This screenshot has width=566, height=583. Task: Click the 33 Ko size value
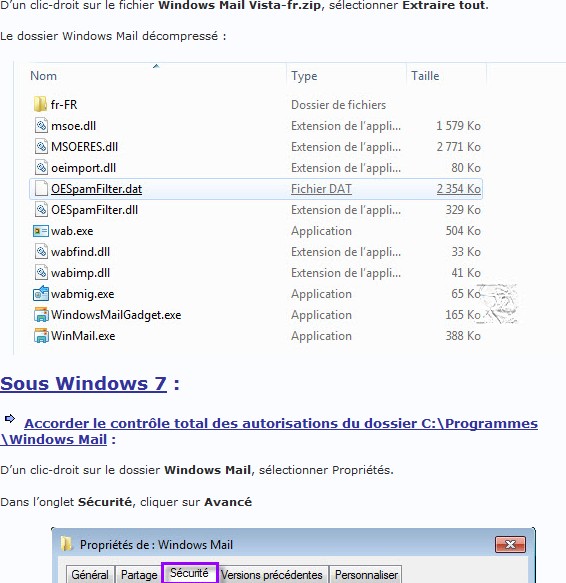(466, 252)
